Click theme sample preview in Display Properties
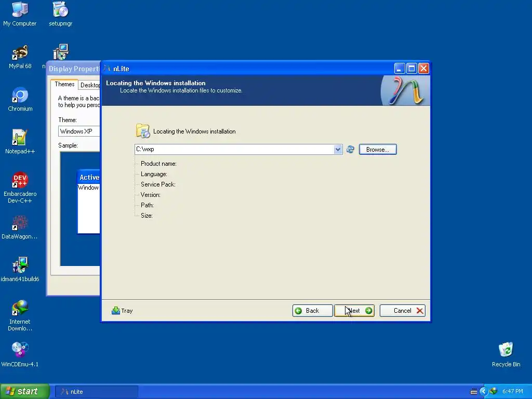The image size is (532, 399). point(80,209)
